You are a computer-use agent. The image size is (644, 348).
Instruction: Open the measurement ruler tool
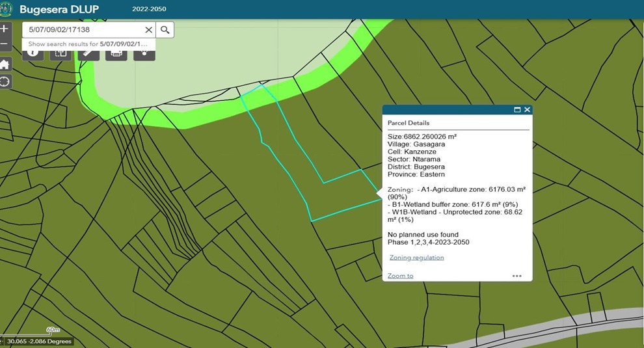point(88,53)
